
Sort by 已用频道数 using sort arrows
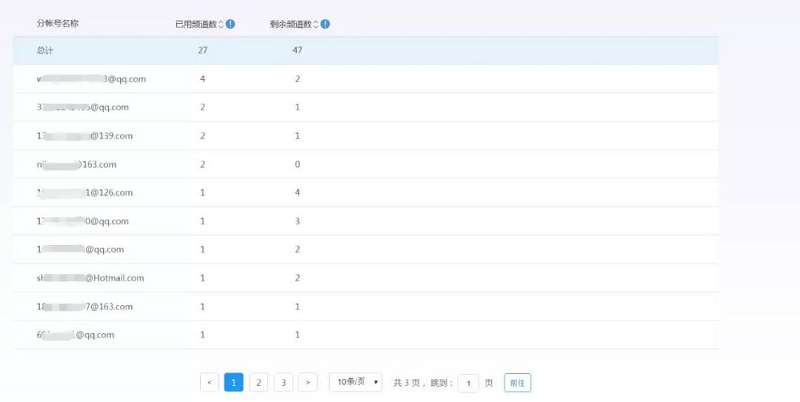[221, 24]
